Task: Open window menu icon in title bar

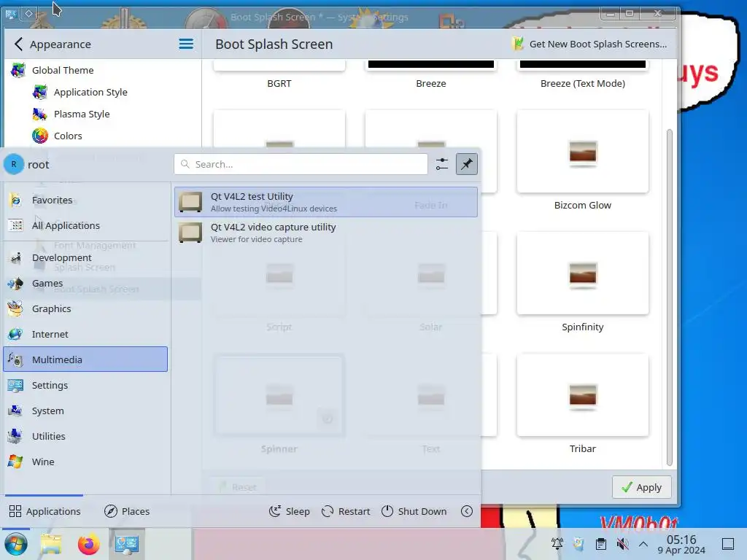Action: (11, 14)
